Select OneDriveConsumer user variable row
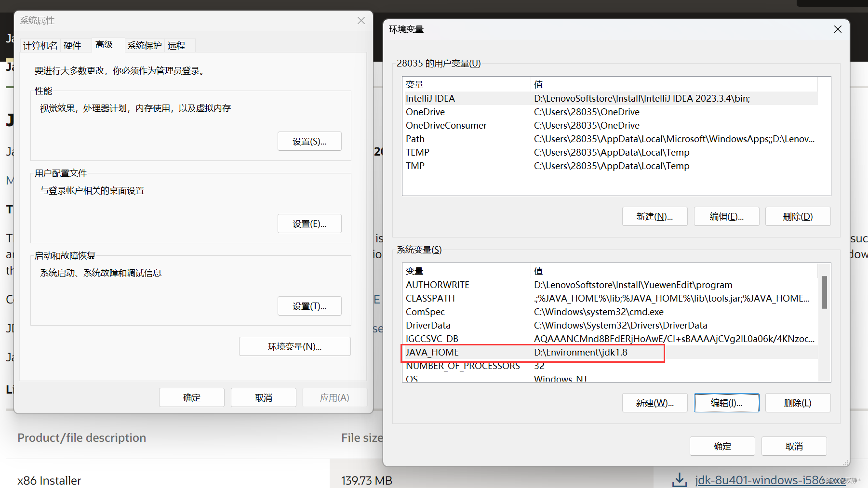868x488 pixels. point(610,125)
